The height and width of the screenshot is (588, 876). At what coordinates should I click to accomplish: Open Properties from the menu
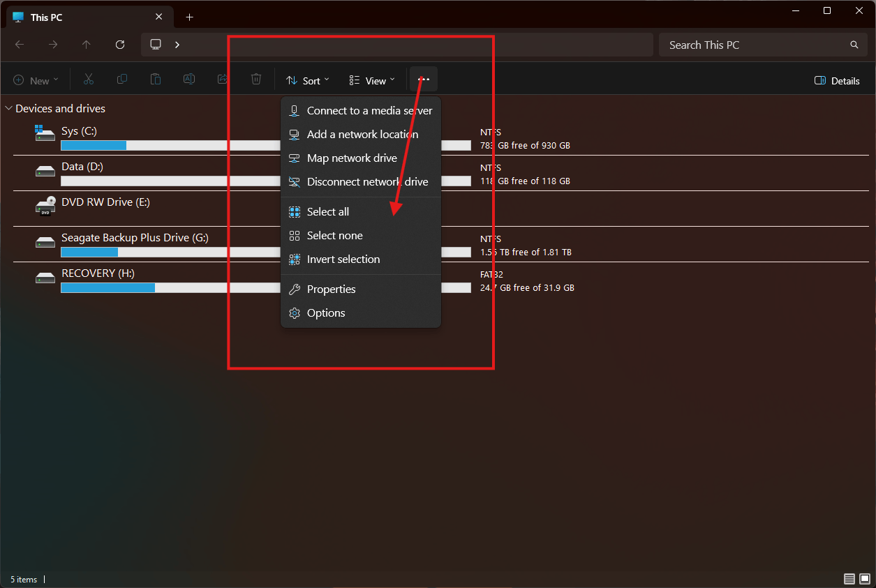pos(361,289)
